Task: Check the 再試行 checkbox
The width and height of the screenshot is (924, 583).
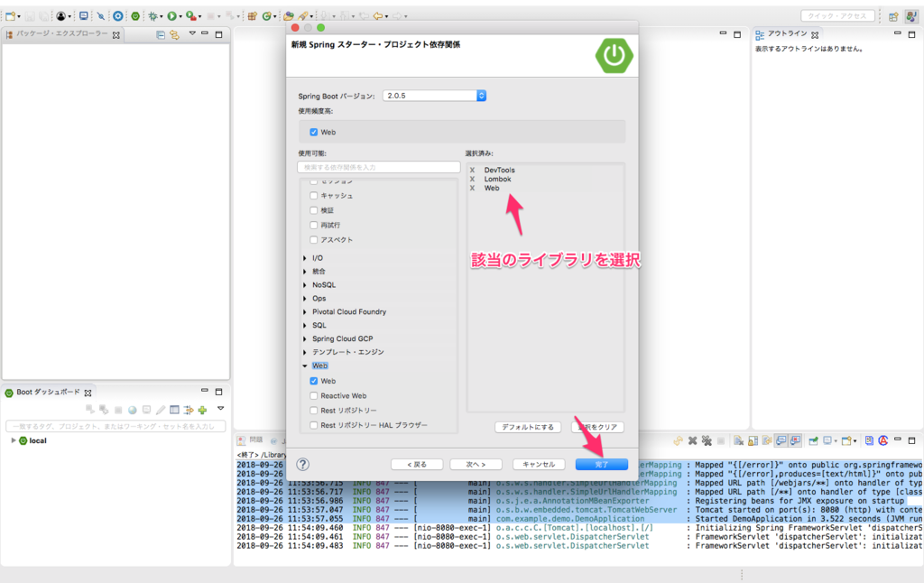Action: [x=313, y=226]
